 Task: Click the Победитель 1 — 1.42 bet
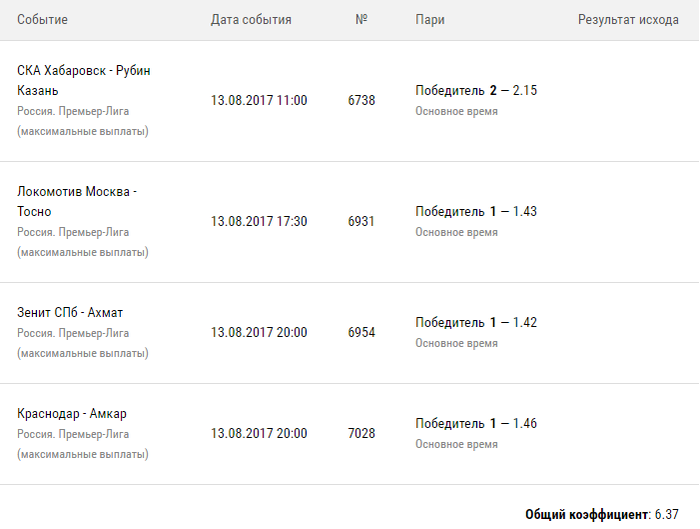pyautogui.click(x=476, y=322)
